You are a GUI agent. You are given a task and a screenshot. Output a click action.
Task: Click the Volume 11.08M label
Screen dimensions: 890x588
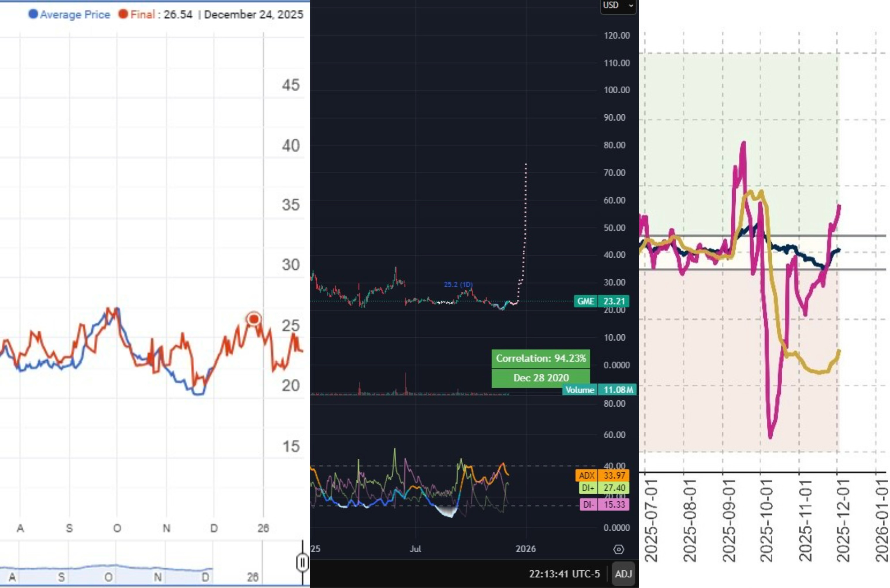(x=580, y=390)
